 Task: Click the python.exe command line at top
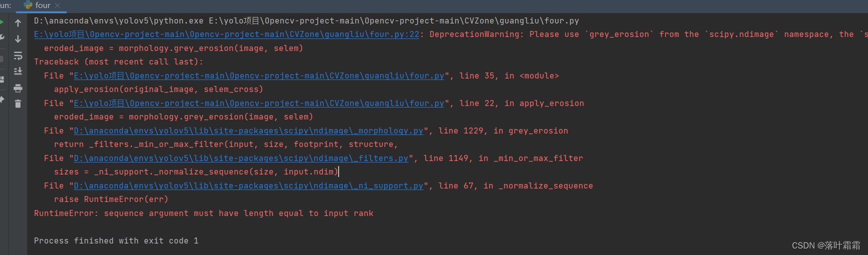coord(307,21)
